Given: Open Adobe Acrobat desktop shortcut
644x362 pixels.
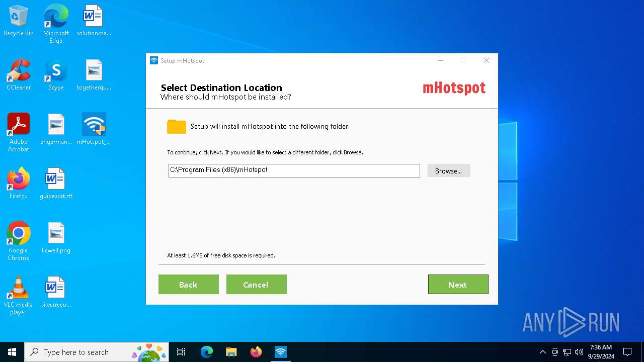Looking at the screenshot, I should (x=19, y=133).
